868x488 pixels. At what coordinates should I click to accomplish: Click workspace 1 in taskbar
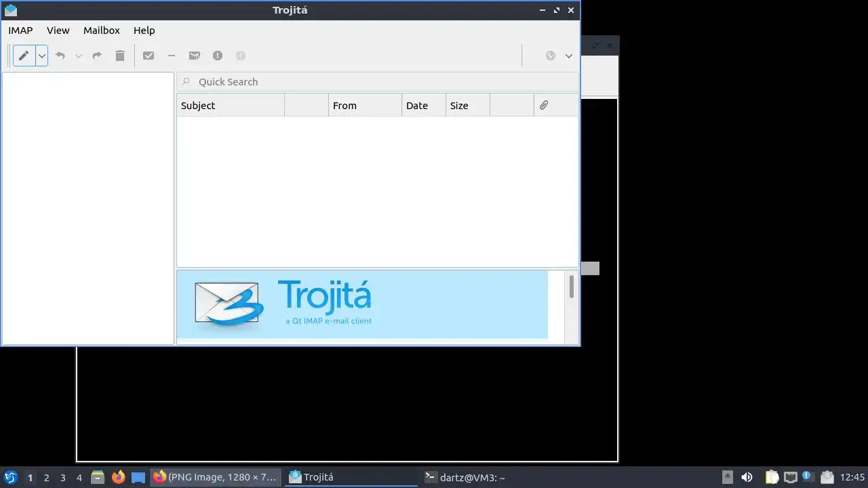[31, 478]
